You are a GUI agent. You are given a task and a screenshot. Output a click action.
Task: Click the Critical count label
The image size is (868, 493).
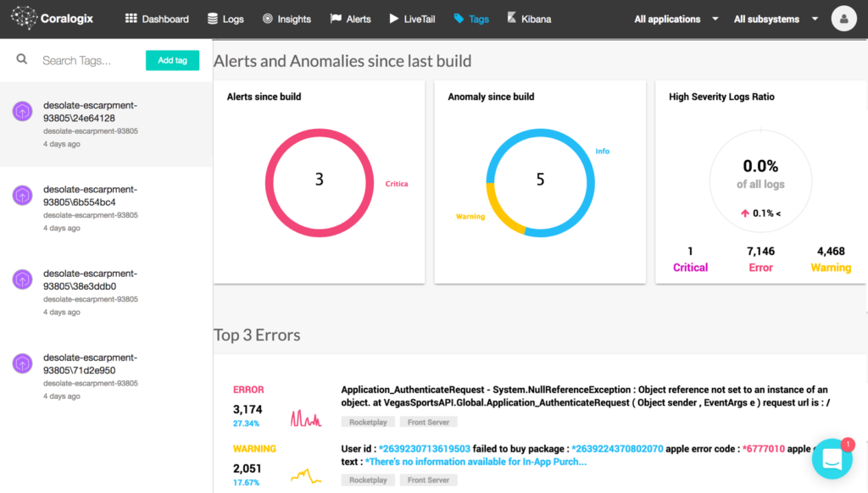pyautogui.click(x=690, y=267)
